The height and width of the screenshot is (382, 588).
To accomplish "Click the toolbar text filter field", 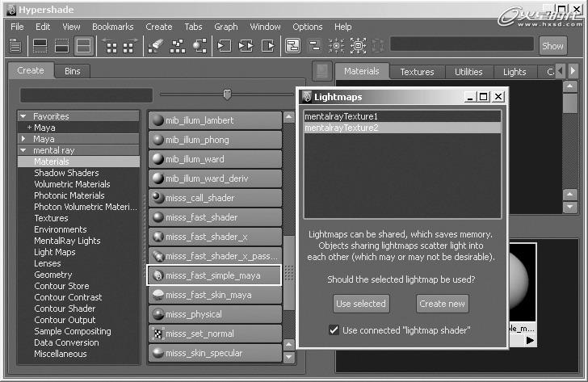I will 462,44.
